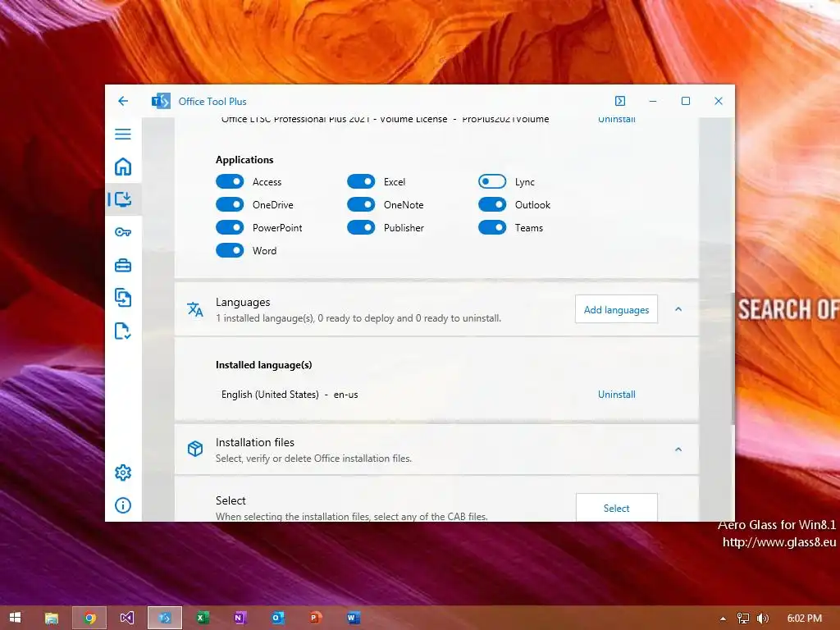Click the Languages translate icon

click(x=195, y=309)
